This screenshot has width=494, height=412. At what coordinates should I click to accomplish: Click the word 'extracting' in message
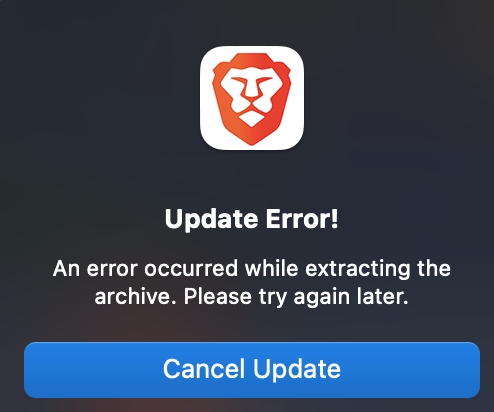(x=357, y=269)
